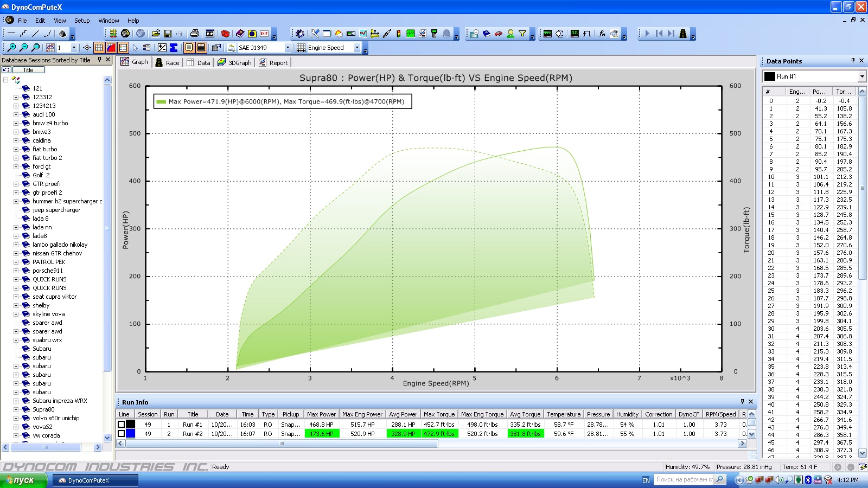Click the Max Power column header

321,414
